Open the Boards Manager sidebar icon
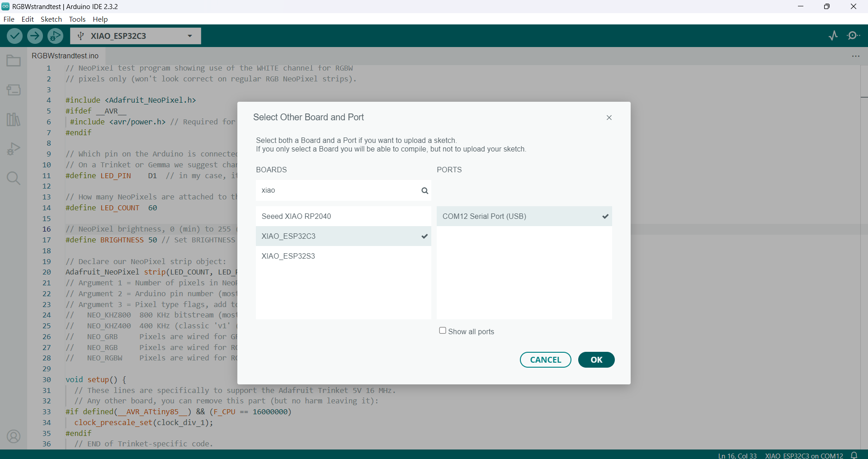Screen dimensions: 868x459 (14, 90)
